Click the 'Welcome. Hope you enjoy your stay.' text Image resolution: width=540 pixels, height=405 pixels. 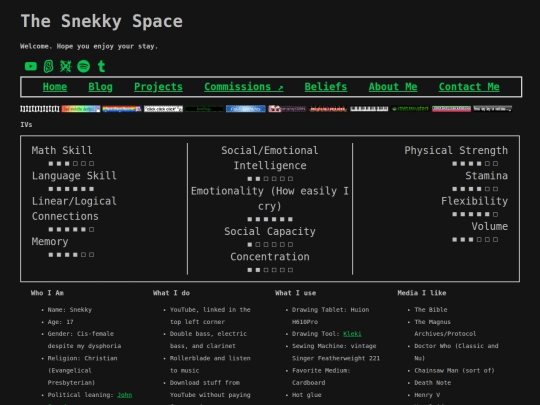tap(89, 46)
